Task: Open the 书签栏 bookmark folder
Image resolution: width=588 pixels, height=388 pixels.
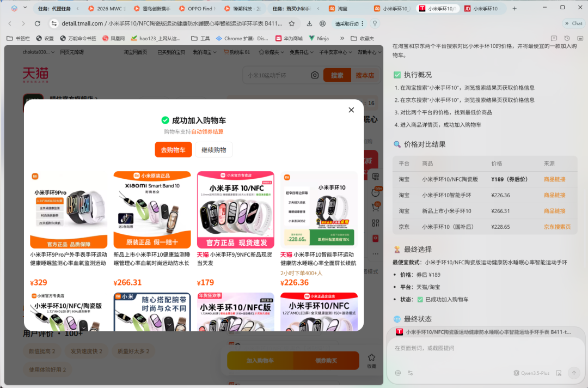Action: pyautogui.click(x=18, y=38)
